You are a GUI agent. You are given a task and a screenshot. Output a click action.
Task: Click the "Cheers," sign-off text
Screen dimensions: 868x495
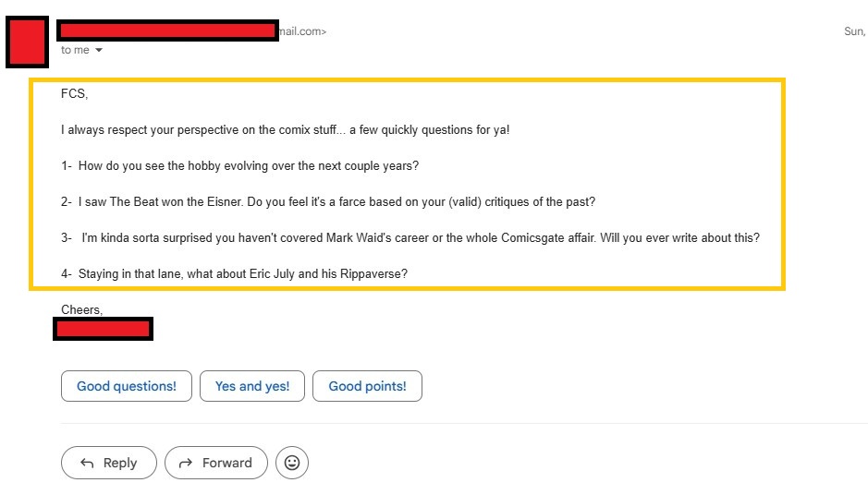point(82,309)
